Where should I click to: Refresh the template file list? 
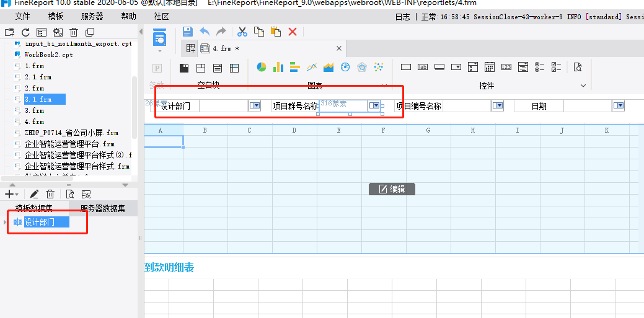pos(25,32)
